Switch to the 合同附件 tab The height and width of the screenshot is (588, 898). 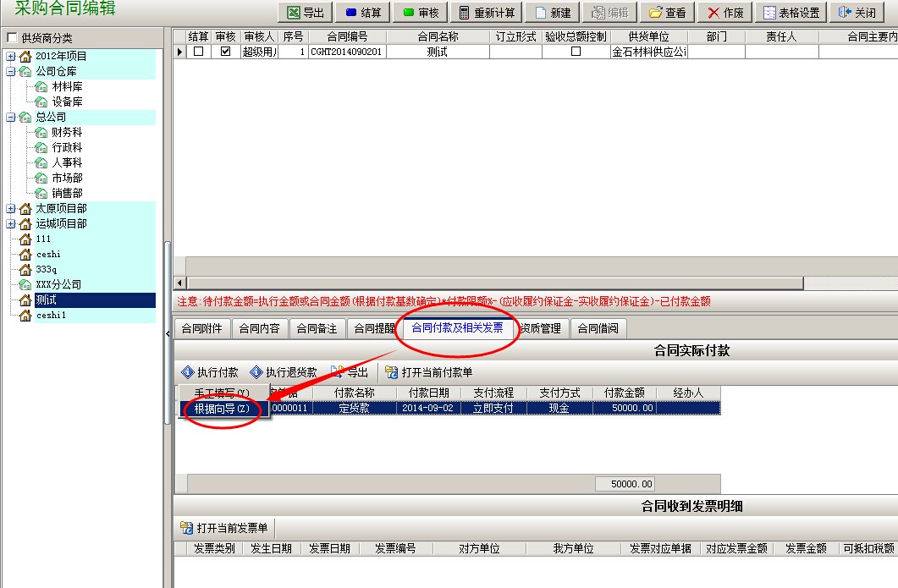click(201, 328)
